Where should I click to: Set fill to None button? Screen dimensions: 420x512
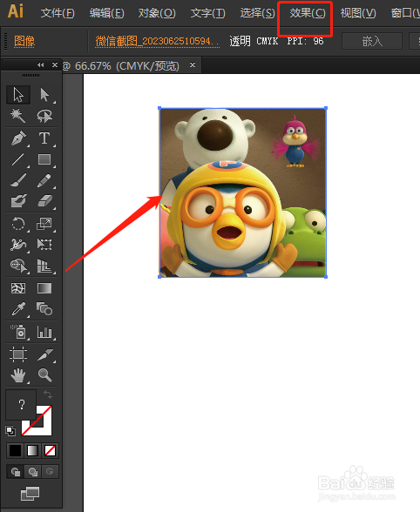pyautogui.click(x=50, y=451)
